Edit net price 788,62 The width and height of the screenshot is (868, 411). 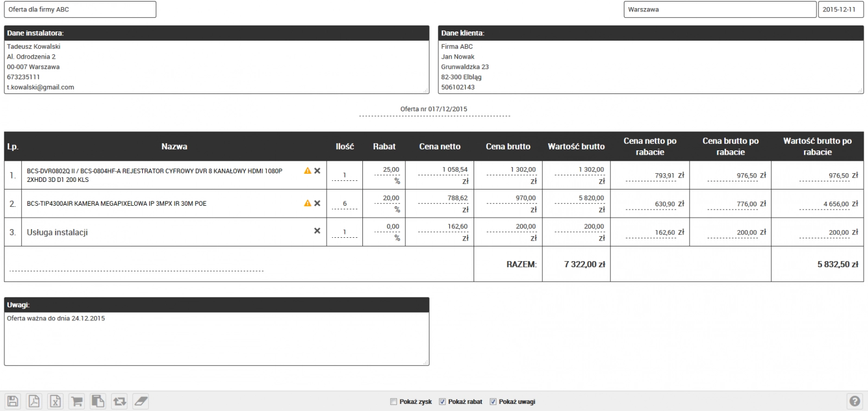(443, 198)
